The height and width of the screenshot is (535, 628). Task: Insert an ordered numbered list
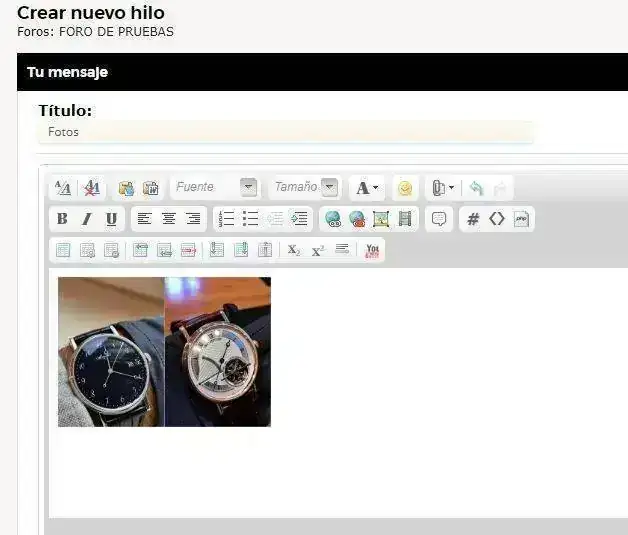click(x=227, y=219)
